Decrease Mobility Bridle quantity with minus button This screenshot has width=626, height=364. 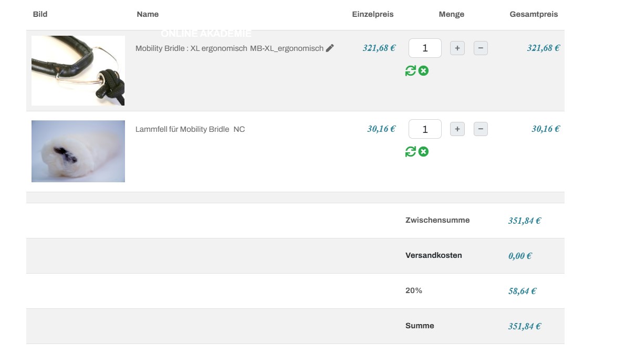(481, 48)
